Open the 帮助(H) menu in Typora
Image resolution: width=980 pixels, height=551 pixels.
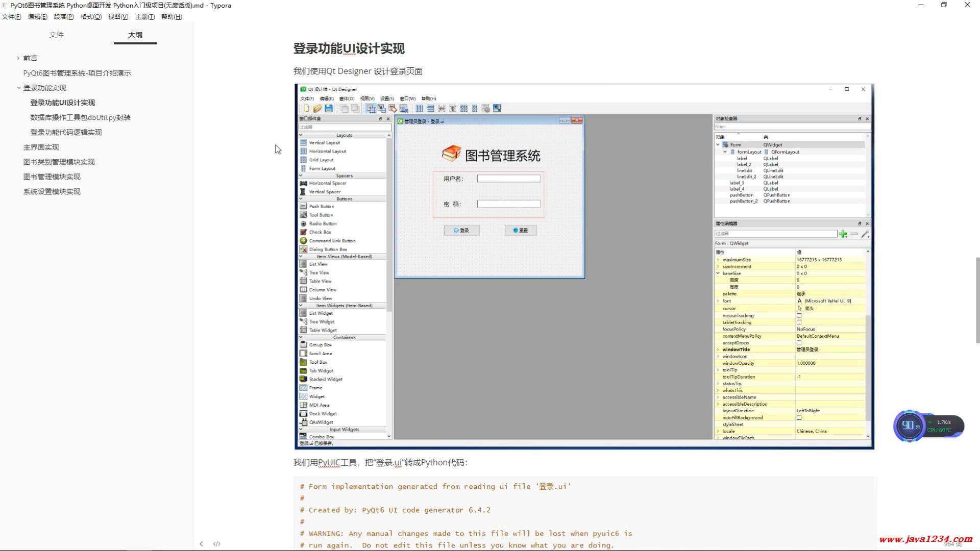click(x=171, y=17)
